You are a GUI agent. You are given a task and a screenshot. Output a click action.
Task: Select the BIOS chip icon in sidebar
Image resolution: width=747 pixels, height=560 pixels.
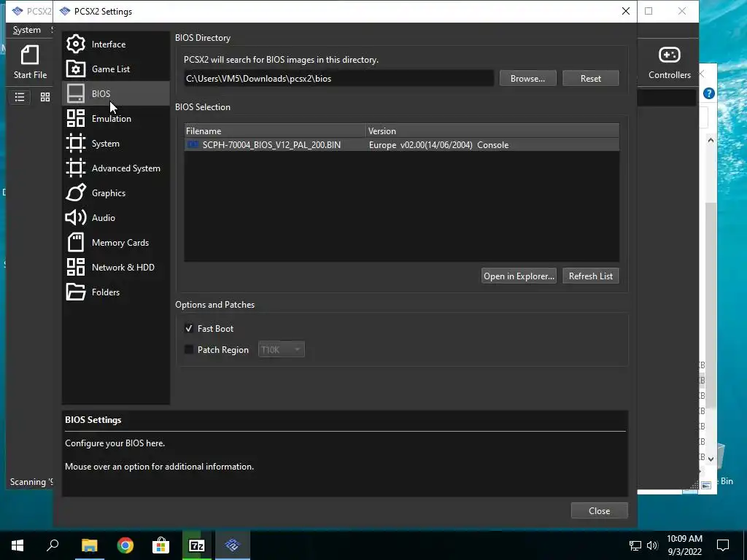coord(76,93)
